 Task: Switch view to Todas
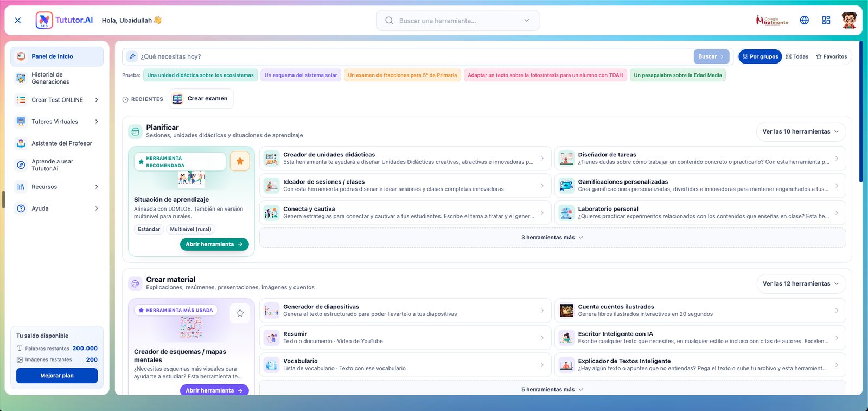pos(797,56)
